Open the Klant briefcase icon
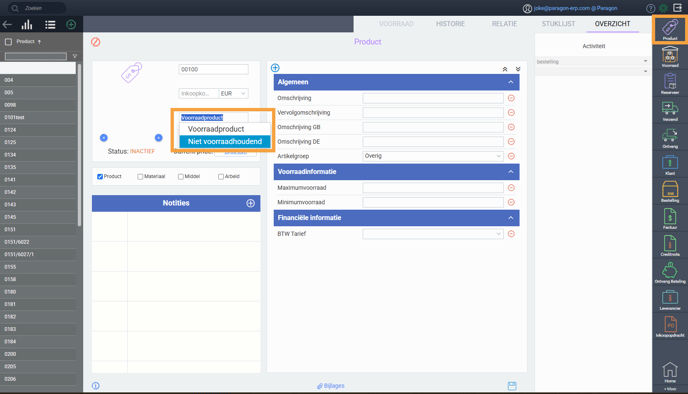This screenshot has height=394, width=688. coord(670,165)
